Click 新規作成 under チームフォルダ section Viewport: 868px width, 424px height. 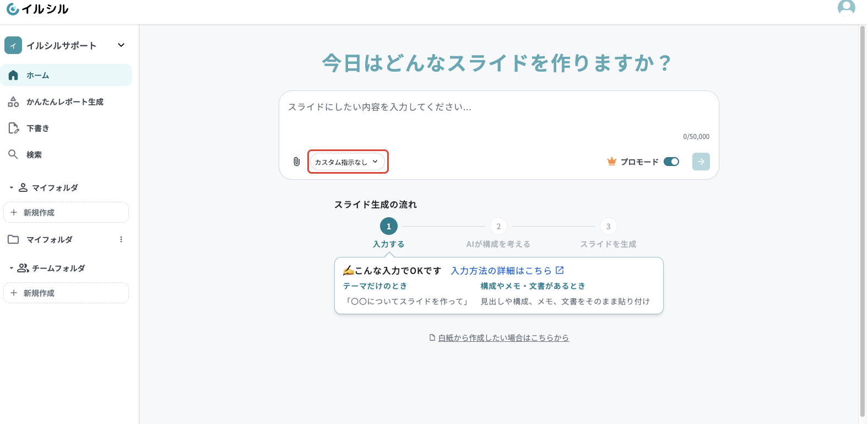click(66, 293)
